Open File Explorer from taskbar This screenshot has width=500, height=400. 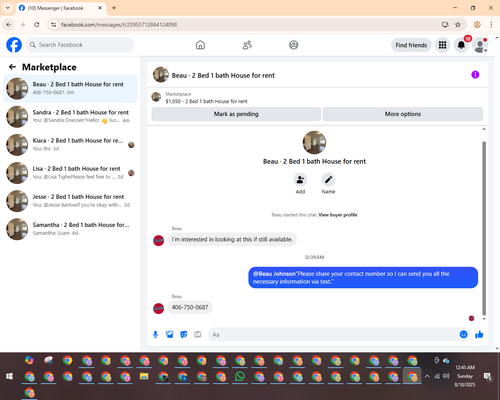click(x=144, y=377)
